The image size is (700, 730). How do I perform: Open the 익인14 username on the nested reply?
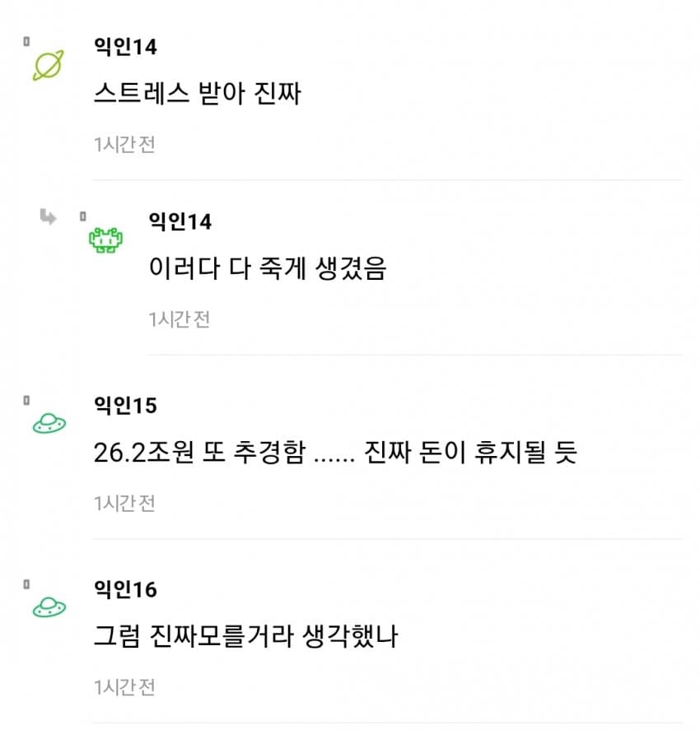click(180, 221)
